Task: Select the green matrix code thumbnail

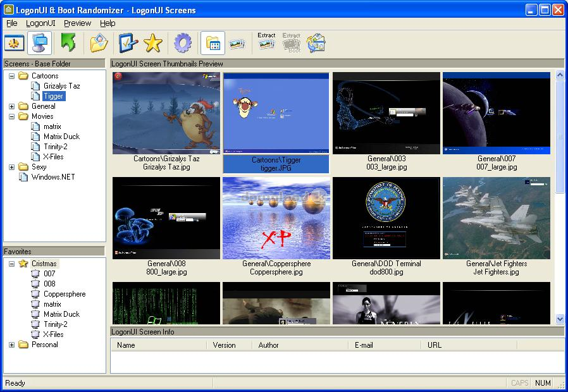Action: (x=166, y=303)
